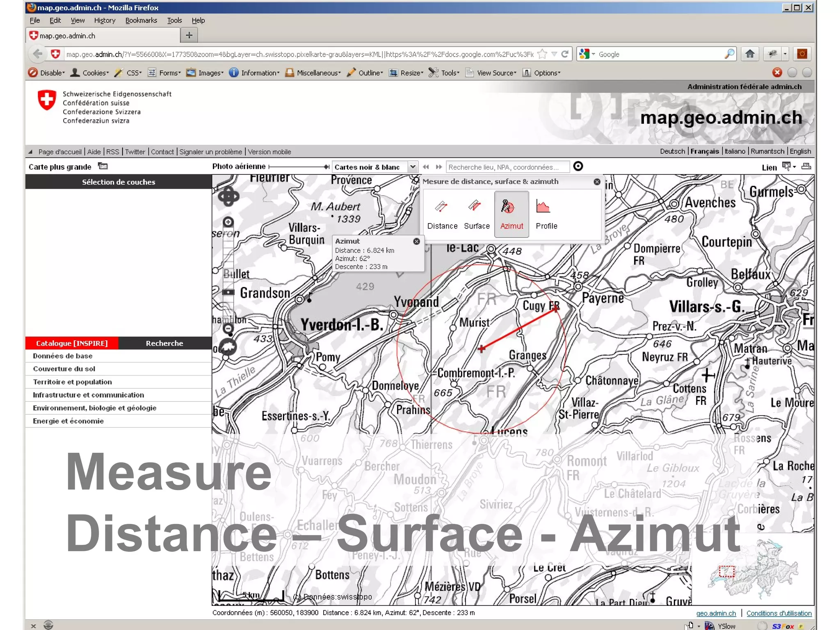The width and height of the screenshot is (840, 630).
Task: Open the Disable developer toolbar menu
Action: (x=47, y=73)
